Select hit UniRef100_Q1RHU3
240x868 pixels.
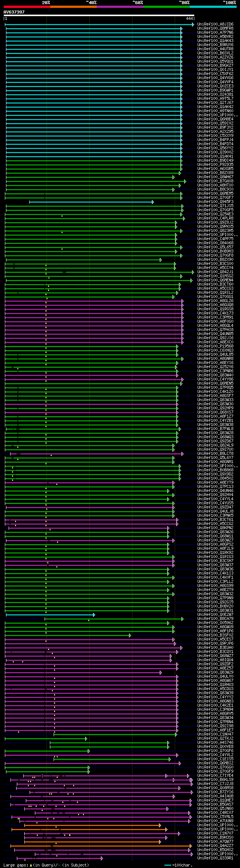[215, 685]
